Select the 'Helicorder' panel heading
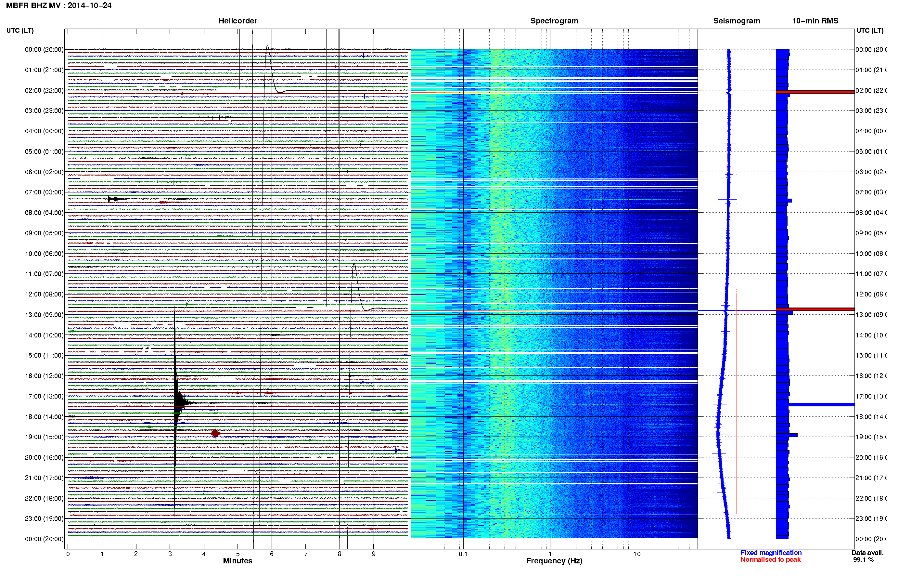Image resolution: width=924 pixels, height=578 pixels. point(237,21)
